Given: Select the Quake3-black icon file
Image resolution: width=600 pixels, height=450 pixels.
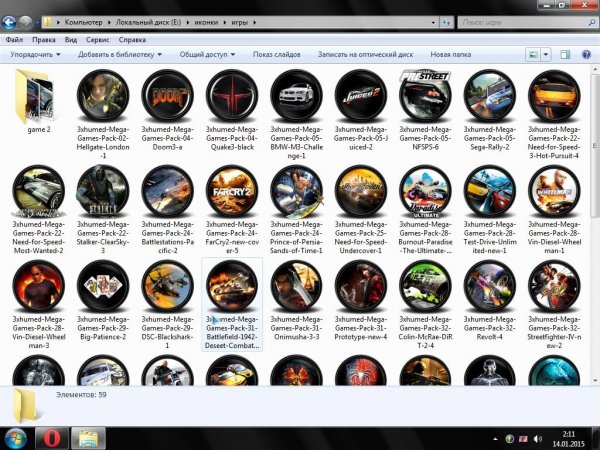Looking at the screenshot, I should (x=232, y=110).
